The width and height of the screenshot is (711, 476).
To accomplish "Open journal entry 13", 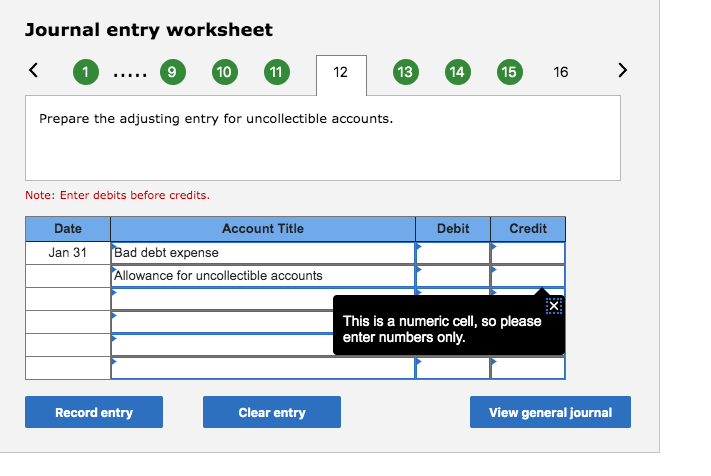I will click(x=405, y=72).
